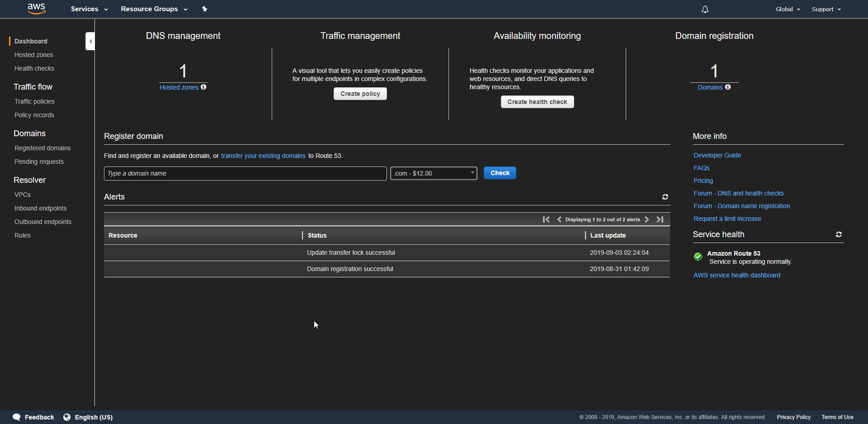
Task: Go to first page of alerts
Action: (546, 219)
